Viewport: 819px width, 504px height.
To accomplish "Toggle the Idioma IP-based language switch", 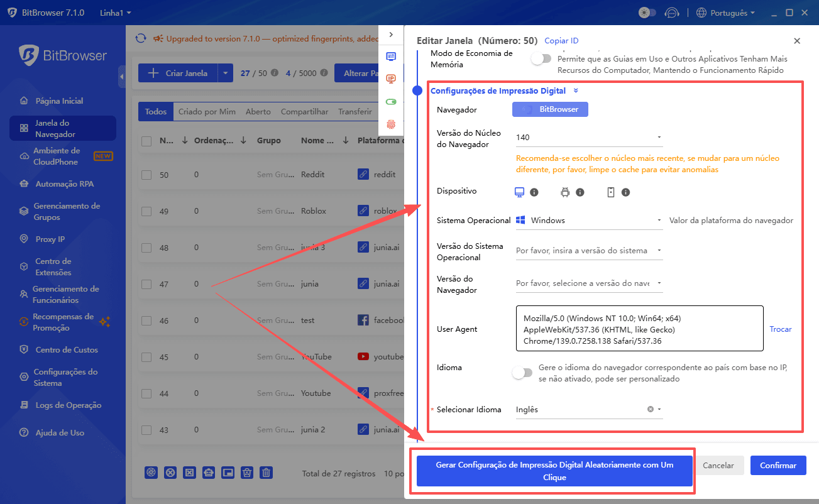I will click(522, 373).
